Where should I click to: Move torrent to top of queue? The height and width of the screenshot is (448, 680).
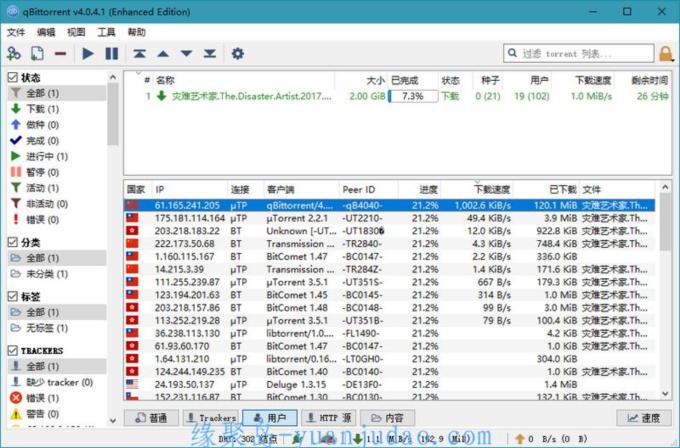point(139,54)
